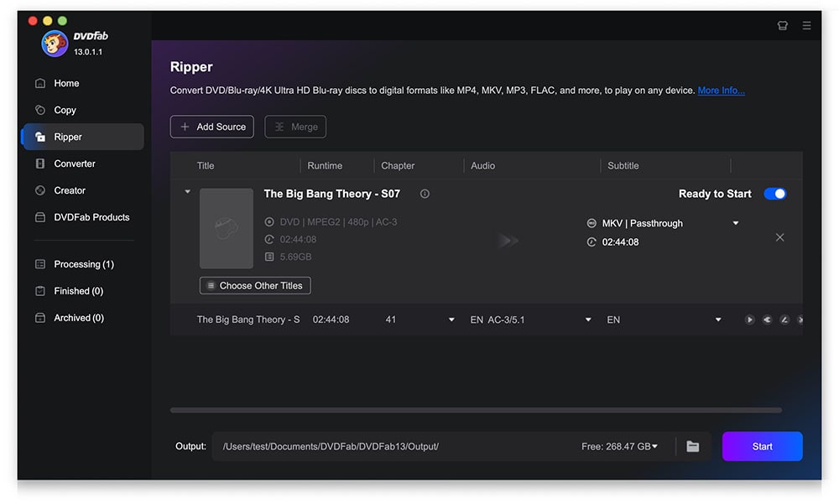The height and width of the screenshot is (504, 839).
Task: Click the DVDFab logo in the sidebar
Action: point(54,42)
